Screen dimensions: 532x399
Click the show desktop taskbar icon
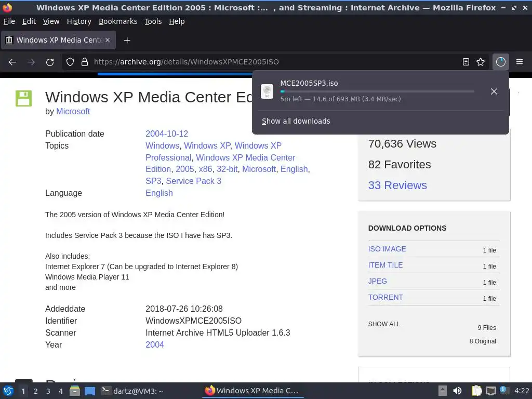pos(90,391)
